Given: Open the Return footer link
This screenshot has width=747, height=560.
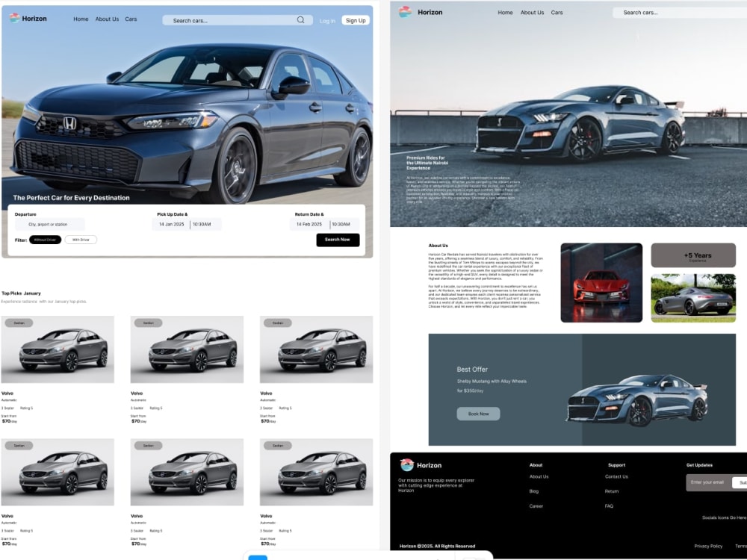Looking at the screenshot, I should 612,491.
